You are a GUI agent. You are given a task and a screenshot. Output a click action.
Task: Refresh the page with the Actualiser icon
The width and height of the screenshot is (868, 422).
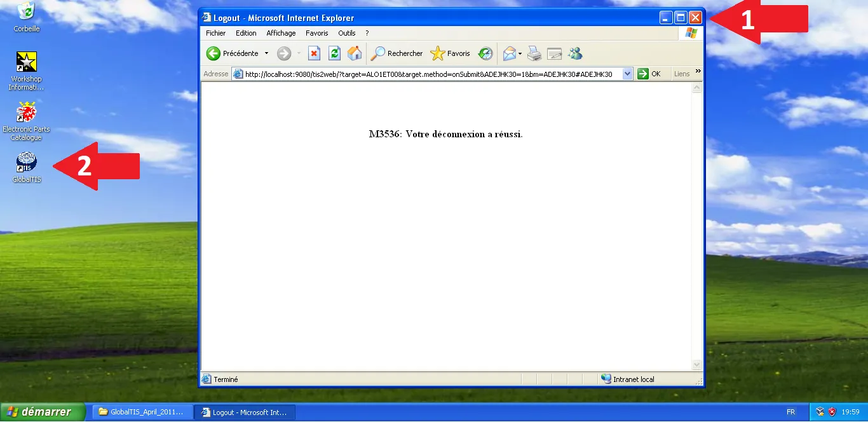[334, 54]
